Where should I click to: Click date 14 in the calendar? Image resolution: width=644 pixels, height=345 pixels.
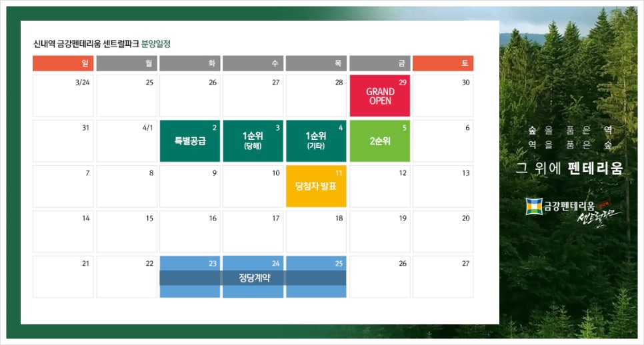63,231
